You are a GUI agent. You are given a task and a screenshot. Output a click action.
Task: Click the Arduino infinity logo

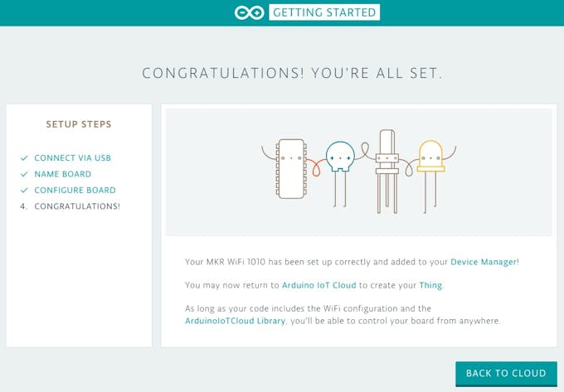(x=249, y=12)
